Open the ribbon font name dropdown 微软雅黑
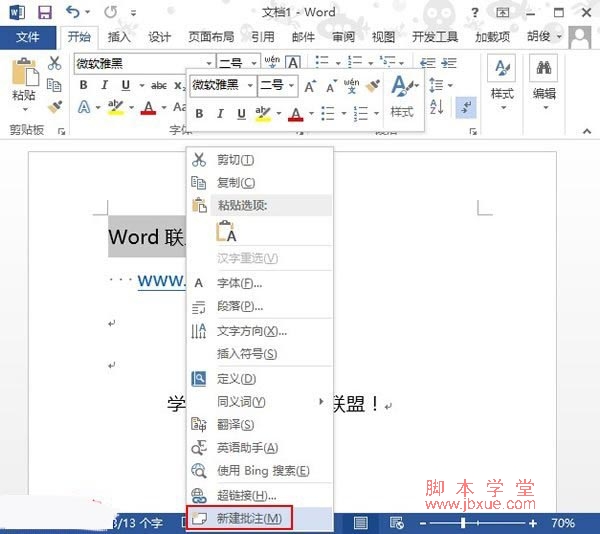600x534 pixels. coord(209,63)
